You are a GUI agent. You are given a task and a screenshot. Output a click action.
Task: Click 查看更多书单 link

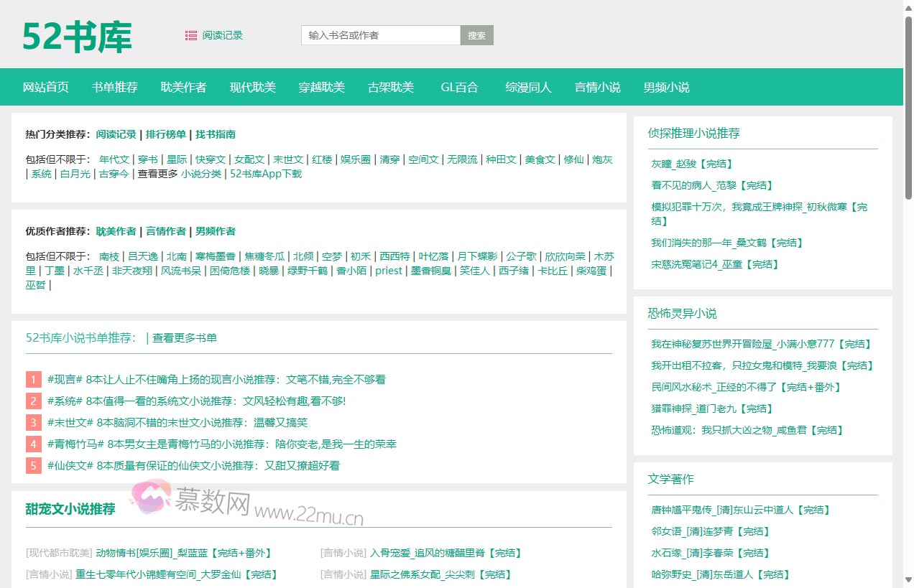[185, 337]
